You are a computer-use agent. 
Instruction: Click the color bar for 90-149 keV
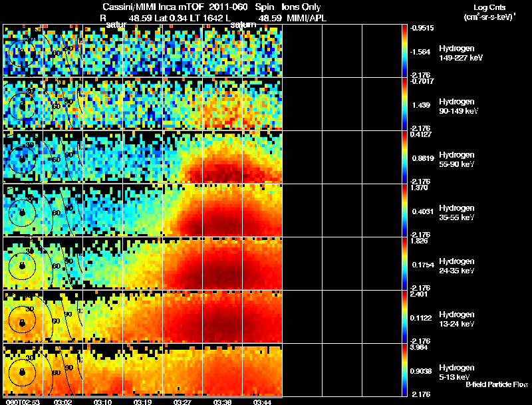click(x=404, y=104)
